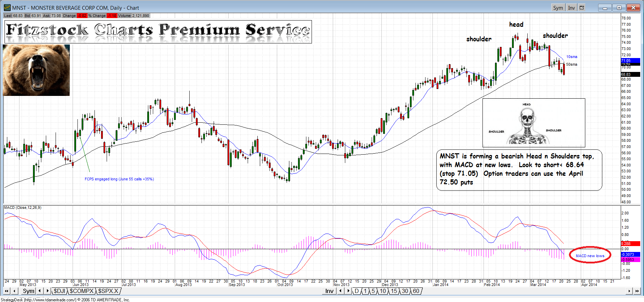Click the blue -0.3073 MACD value marker
The image size is (644, 302).
coord(630,254)
